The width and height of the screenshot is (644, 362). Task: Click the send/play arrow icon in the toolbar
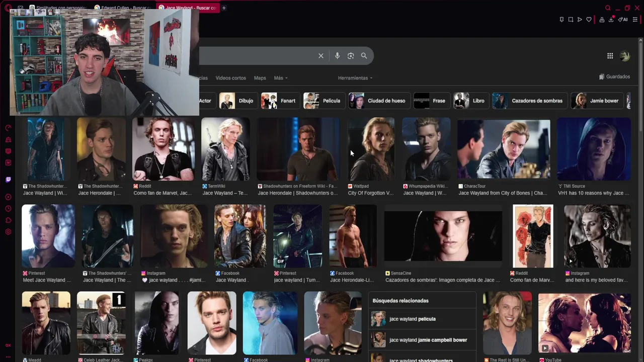click(580, 20)
